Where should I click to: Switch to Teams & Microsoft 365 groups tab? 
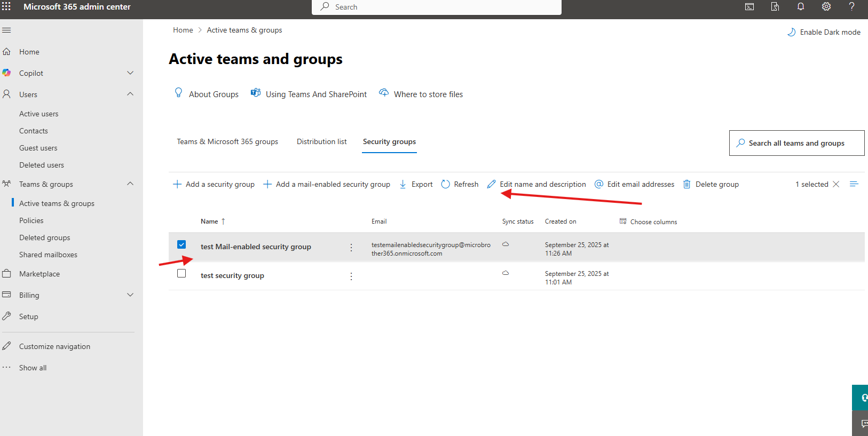227,141
